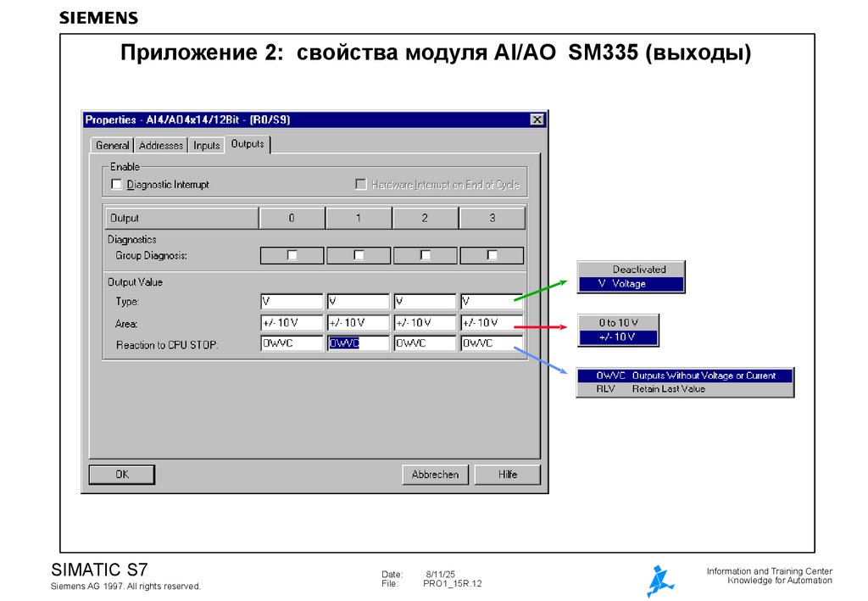
Task: Check Group Diagnosis for output 3
Action: click(x=492, y=255)
